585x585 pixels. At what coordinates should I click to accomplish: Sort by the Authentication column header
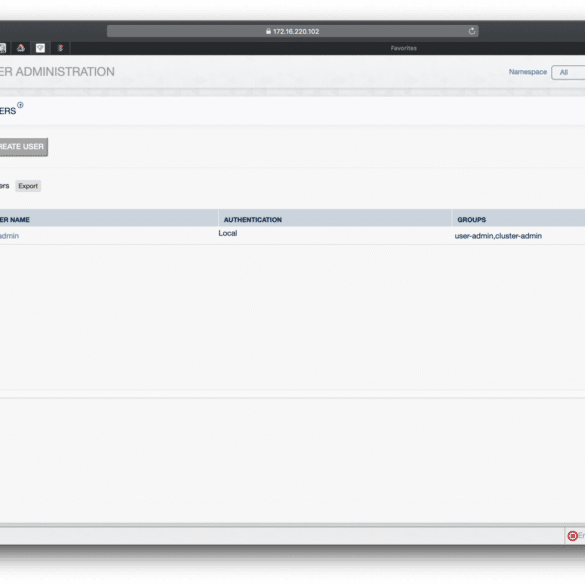point(335,219)
